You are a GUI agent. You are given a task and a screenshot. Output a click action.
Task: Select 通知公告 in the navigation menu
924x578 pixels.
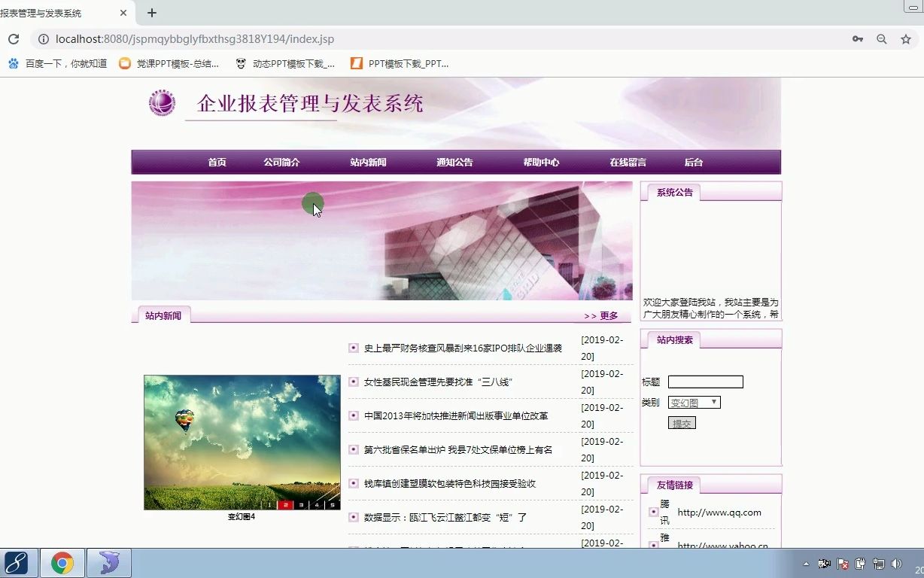click(x=454, y=162)
